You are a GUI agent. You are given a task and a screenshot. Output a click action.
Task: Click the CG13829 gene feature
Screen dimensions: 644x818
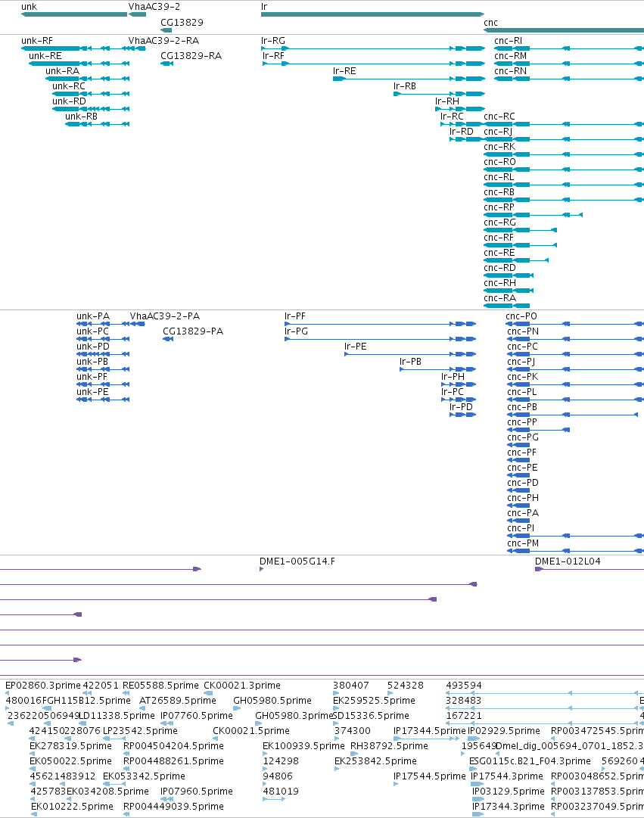click(166, 30)
